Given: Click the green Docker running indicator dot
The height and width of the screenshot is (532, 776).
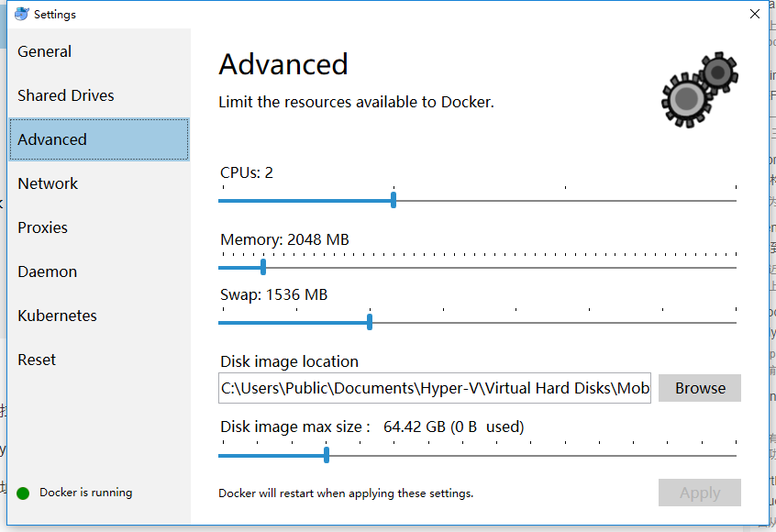Looking at the screenshot, I should click(x=21, y=493).
